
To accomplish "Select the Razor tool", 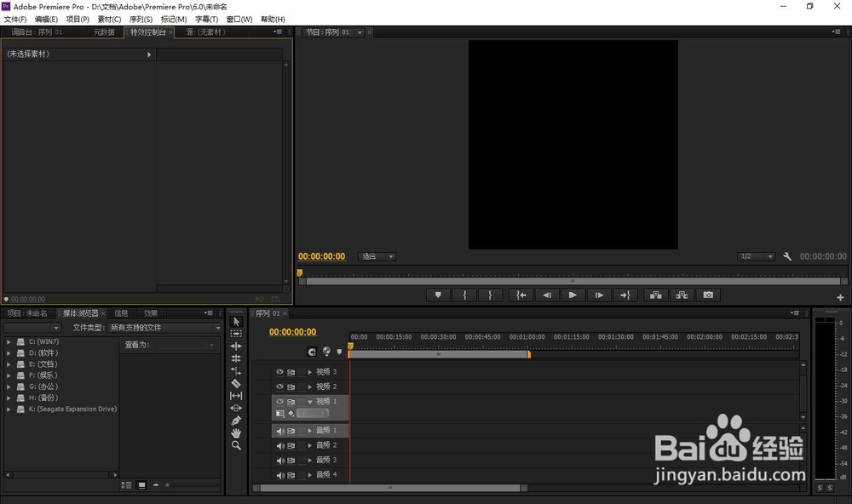I will point(236,383).
